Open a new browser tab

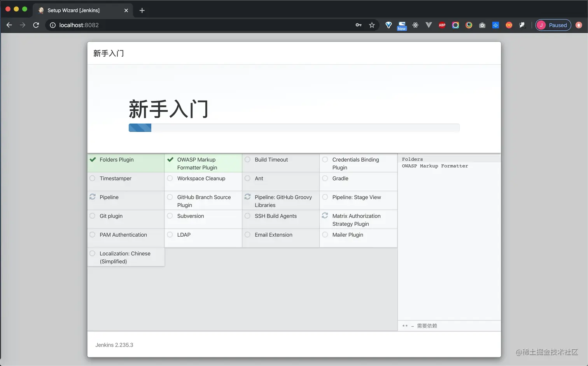pyautogui.click(x=142, y=10)
